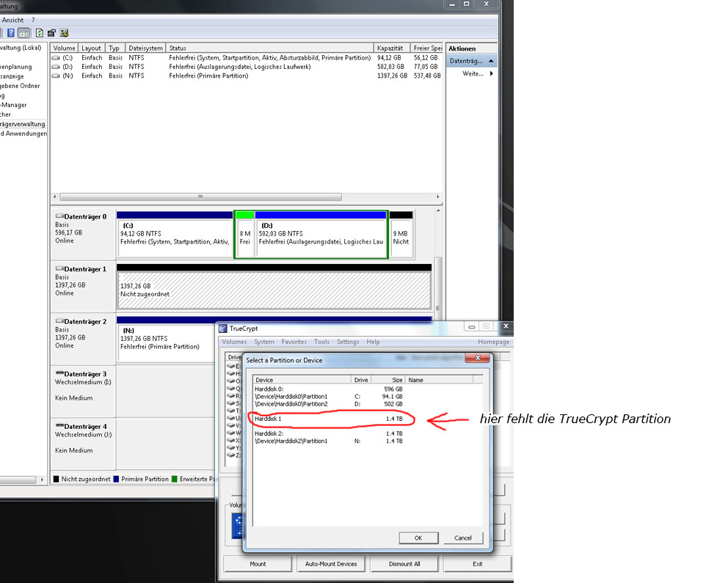Select TrueCrypt drive slot Y: icon
The height and width of the screenshot is (583, 728).
pos(230,447)
